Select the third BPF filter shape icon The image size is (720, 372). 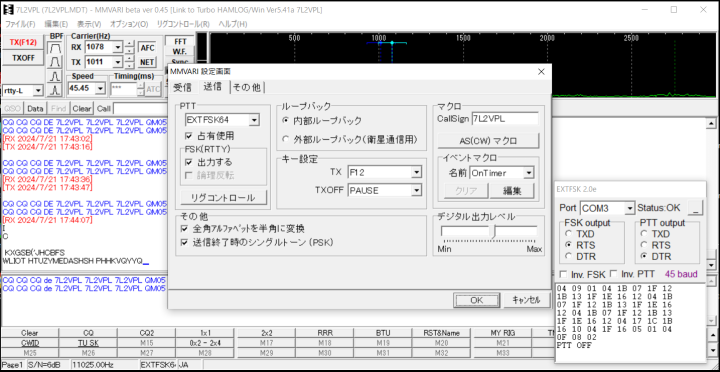click(x=56, y=75)
